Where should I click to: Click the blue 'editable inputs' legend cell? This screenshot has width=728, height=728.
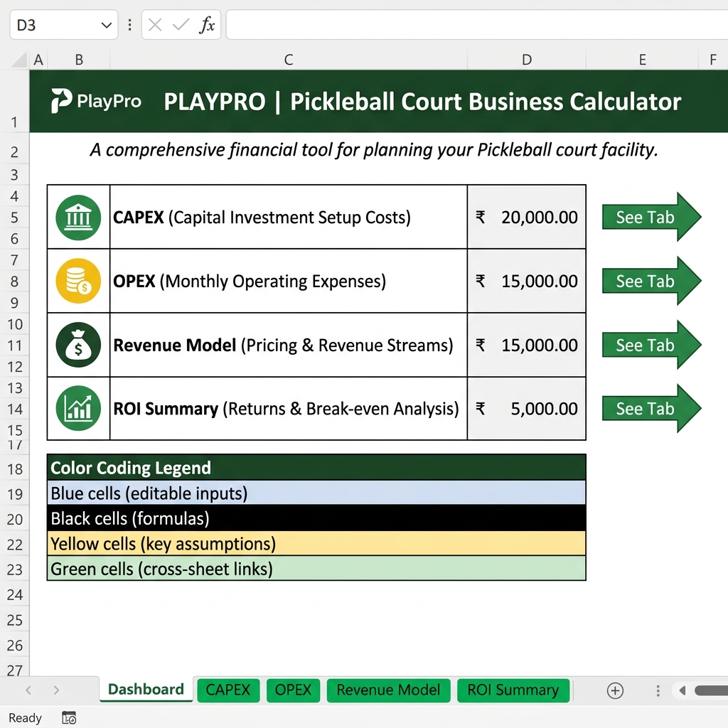(316, 493)
